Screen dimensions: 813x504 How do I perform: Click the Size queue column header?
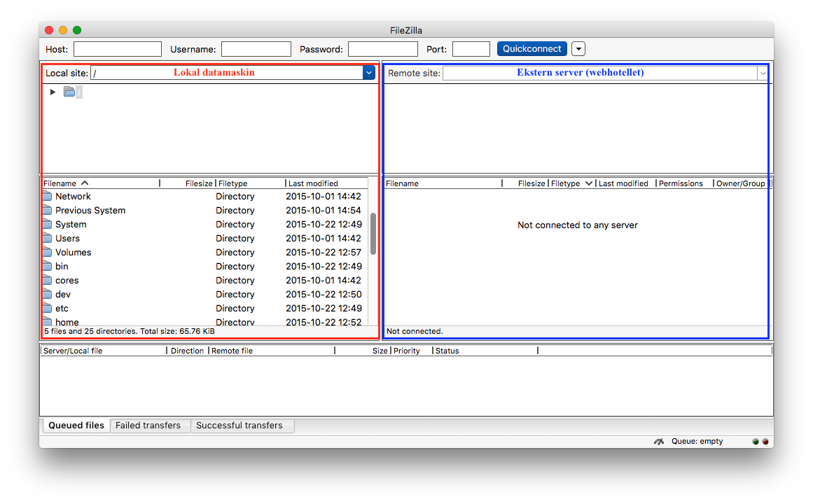click(x=363, y=351)
